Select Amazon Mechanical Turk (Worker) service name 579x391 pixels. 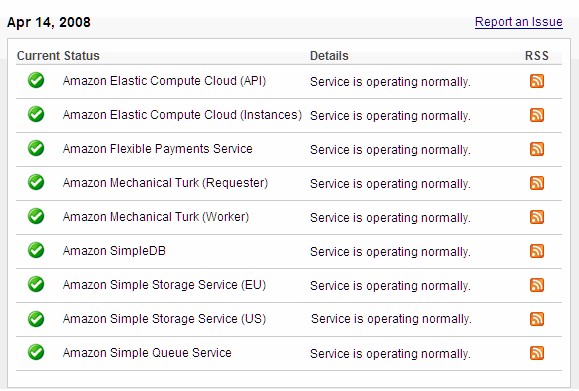(x=156, y=217)
